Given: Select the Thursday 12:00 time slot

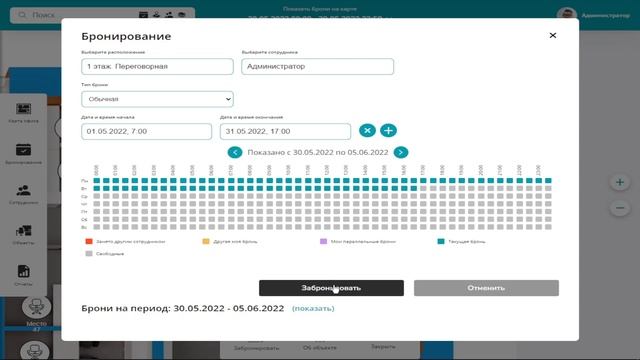Looking at the screenshot, I should pos(327,204).
